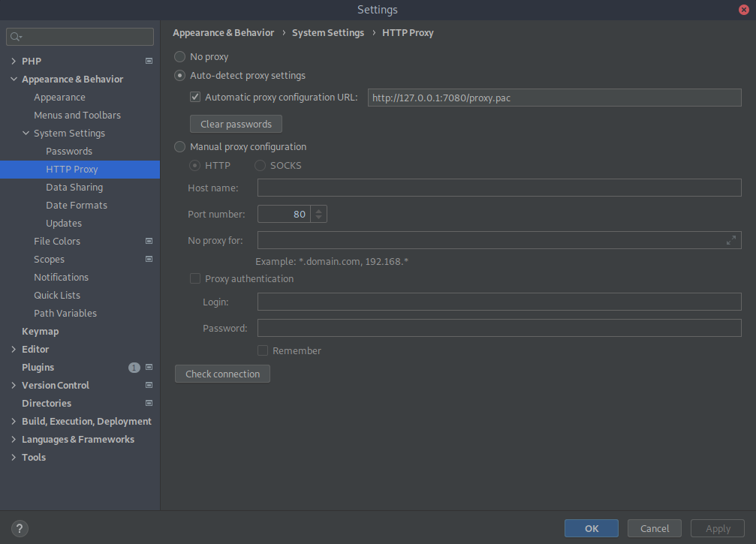756x544 pixels.
Task: Click the project-level icon next to Version Control
Action: point(149,385)
